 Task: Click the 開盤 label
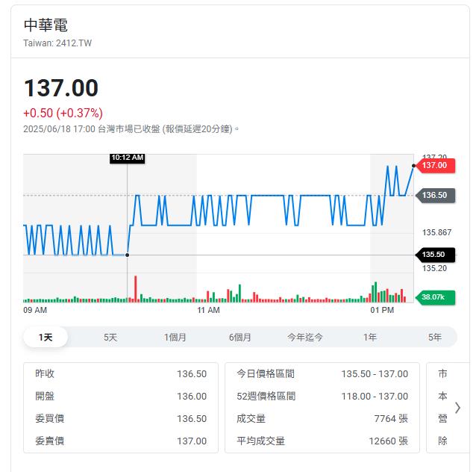(45, 396)
